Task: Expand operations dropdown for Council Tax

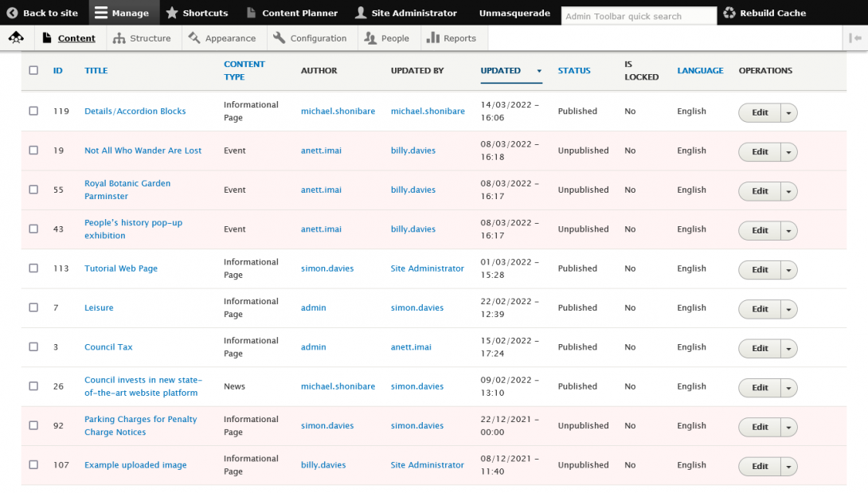Action: [789, 348]
